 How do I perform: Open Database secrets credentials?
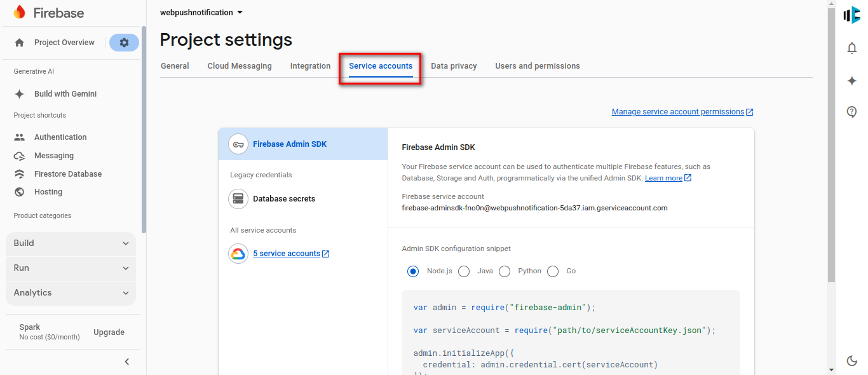coord(283,199)
